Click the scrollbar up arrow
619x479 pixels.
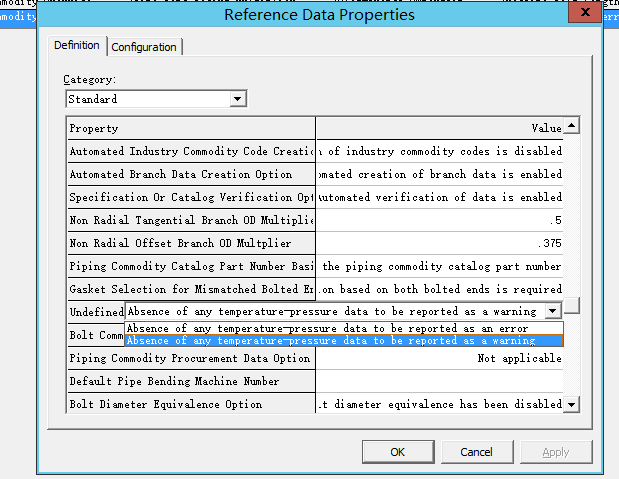[571, 126]
